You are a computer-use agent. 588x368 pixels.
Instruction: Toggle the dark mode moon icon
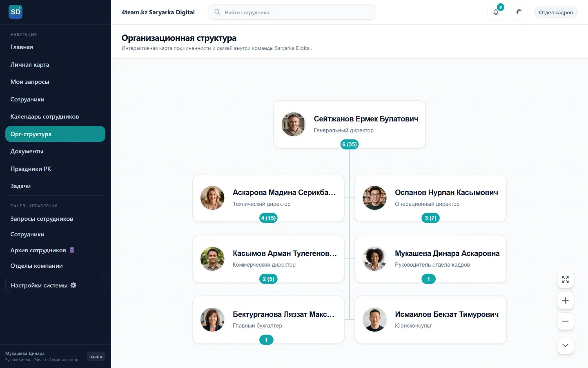click(519, 12)
